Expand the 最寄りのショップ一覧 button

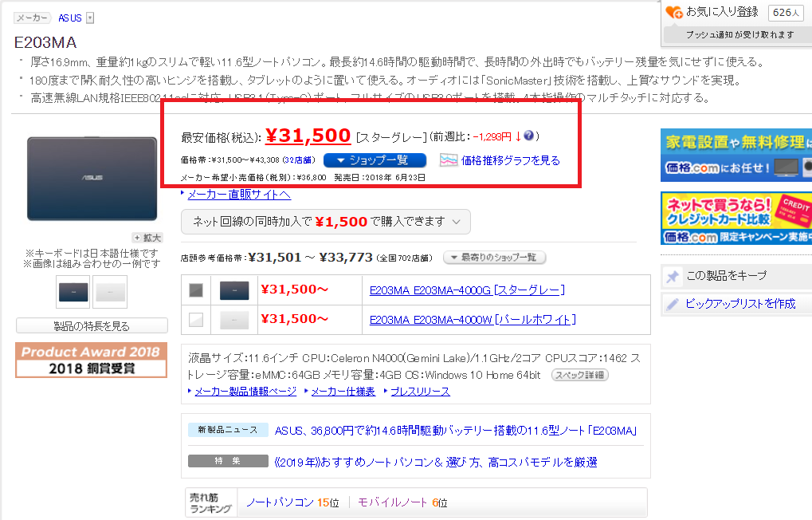494,258
